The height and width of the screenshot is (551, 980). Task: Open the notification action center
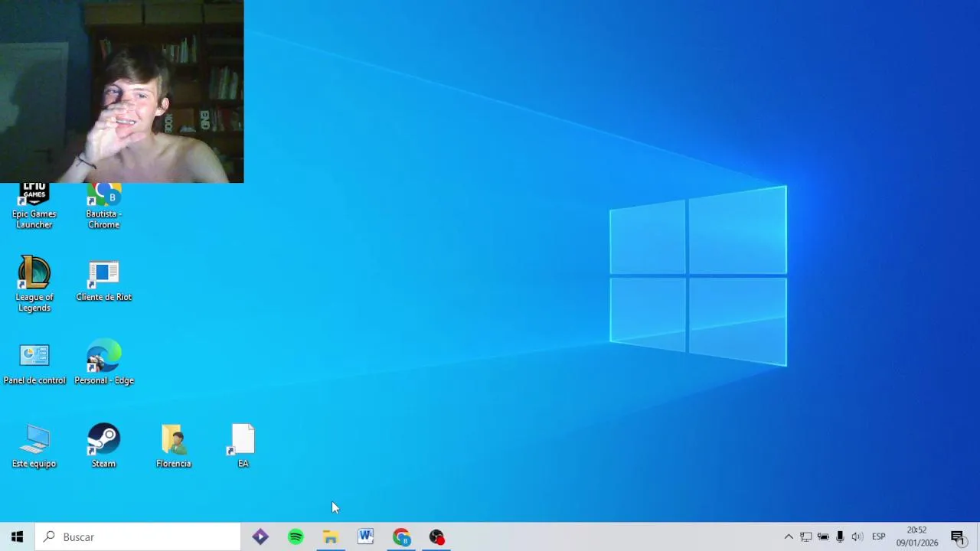958,537
